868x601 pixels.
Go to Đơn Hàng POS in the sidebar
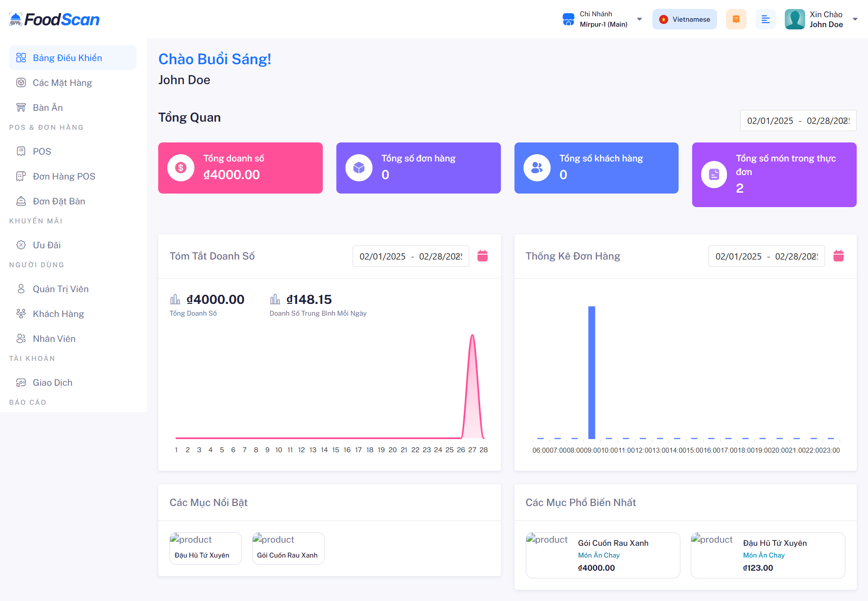(64, 176)
